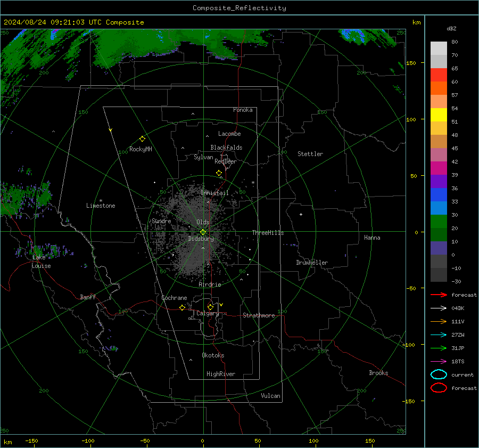
Task: Click the Vulcan city label
Action: pyautogui.click(x=270, y=396)
